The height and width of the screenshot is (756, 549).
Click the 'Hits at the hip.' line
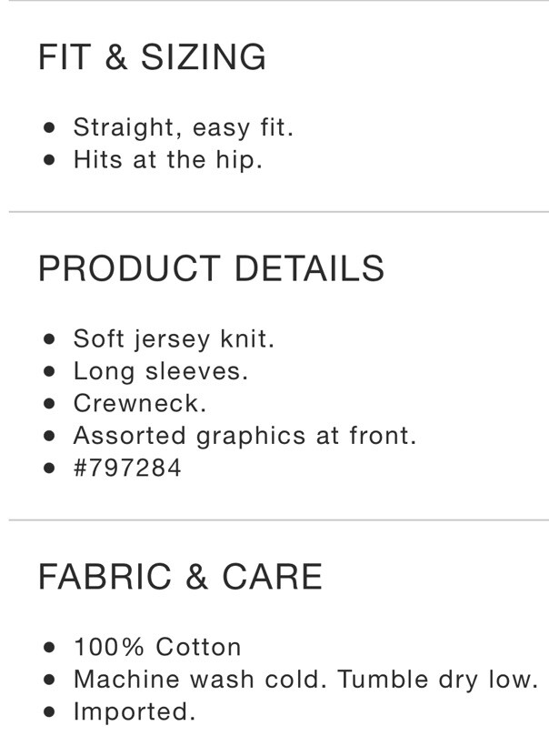(x=167, y=159)
